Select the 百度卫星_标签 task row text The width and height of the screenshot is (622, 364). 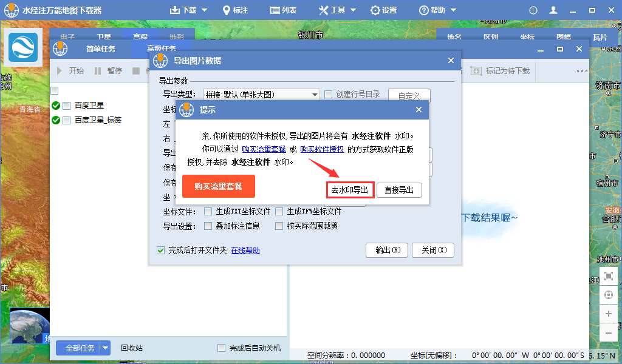pos(98,120)
